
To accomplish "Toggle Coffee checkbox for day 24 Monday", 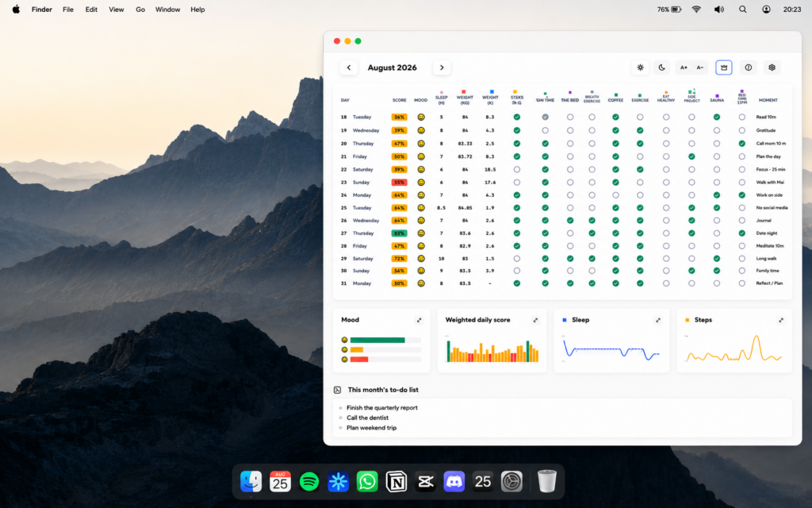I will point(615,195).
